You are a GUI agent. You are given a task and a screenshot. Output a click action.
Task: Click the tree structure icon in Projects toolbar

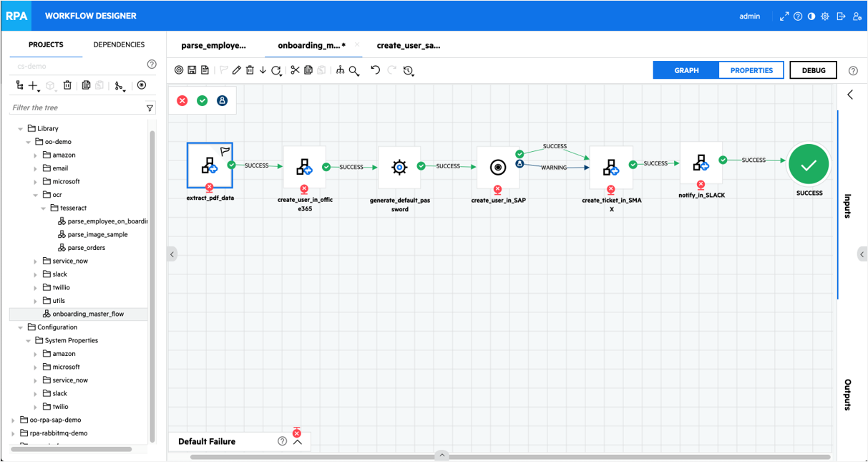pyautogui.click(x=20, y=85)
